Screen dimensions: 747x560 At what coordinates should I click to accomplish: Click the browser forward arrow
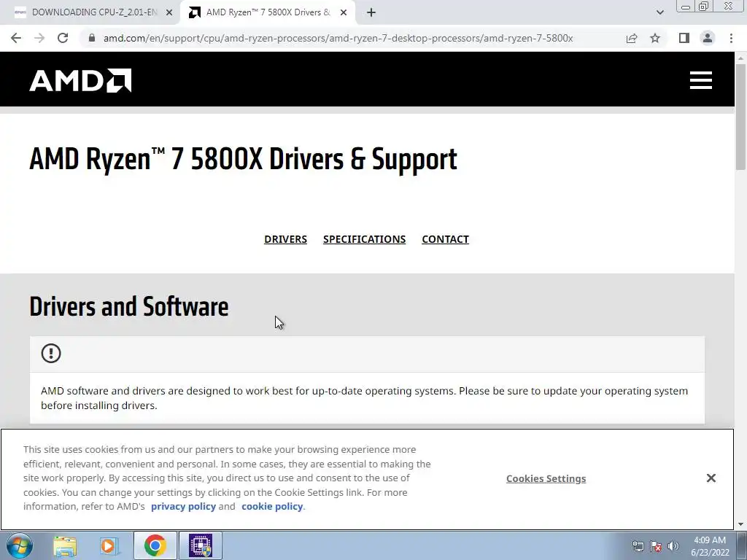pos(39,38)
